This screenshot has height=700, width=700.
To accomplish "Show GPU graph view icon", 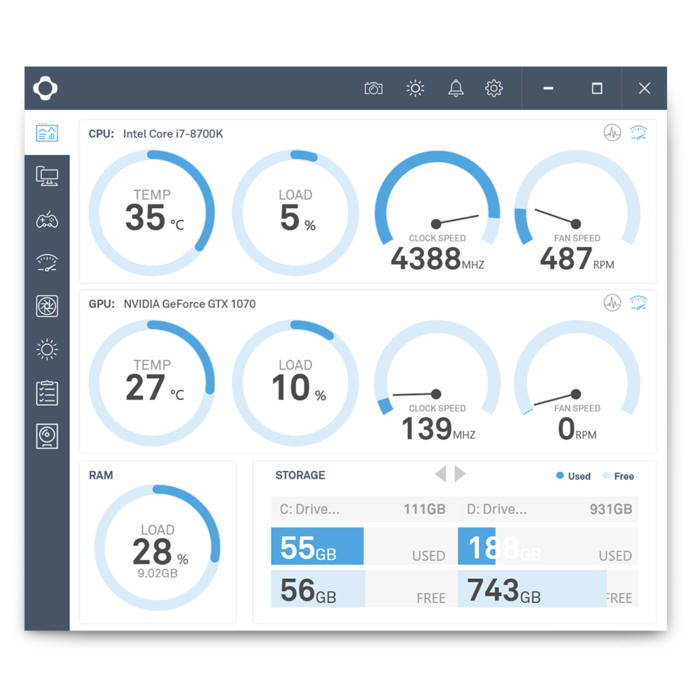I will 612,302.
